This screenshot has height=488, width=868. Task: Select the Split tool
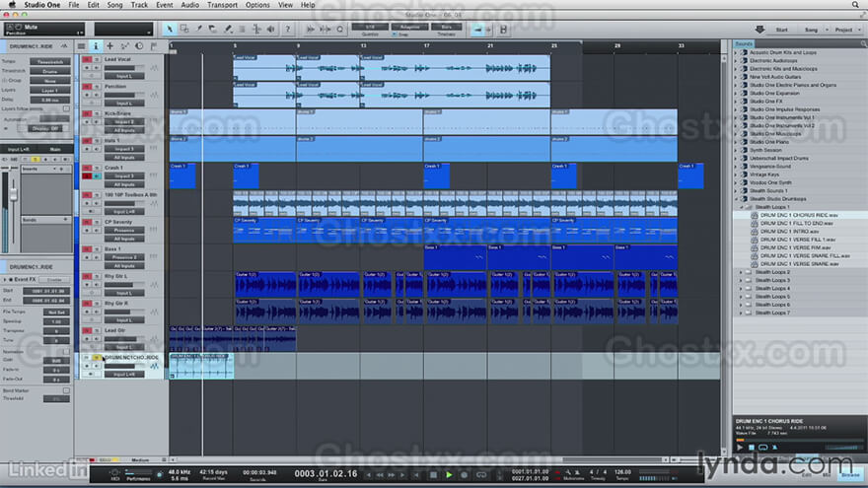point(198,30)
